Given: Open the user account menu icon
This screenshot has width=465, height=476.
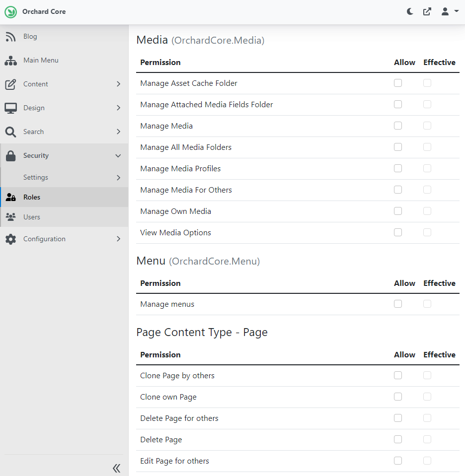Looking at the screenshot, I should point(445,11).
